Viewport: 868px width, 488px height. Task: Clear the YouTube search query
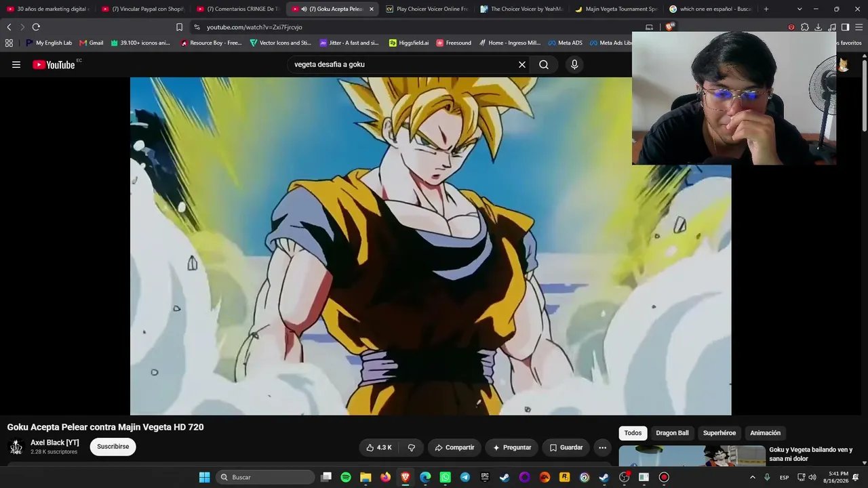(x=522, y=64)
